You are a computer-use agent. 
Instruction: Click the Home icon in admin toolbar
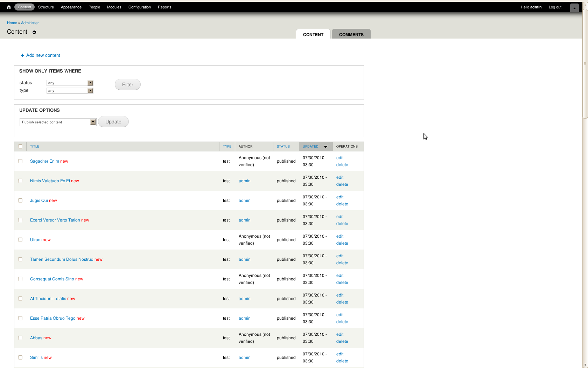(x=9, y=7)
